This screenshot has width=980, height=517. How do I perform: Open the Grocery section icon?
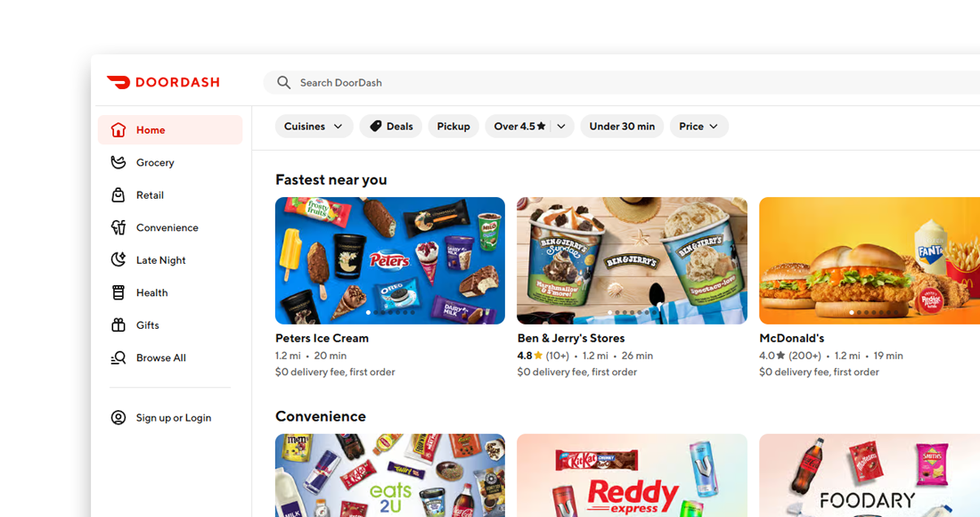click(x=118, y=162)
